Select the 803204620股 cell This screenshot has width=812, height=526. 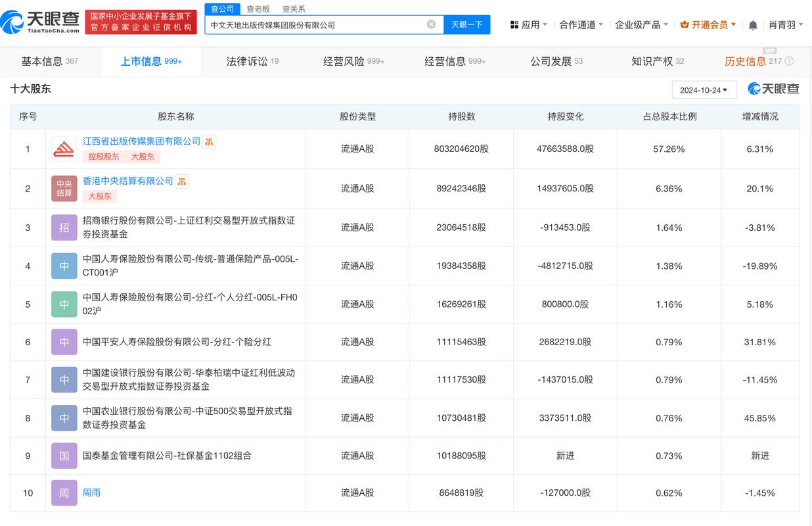click(x=462, y=149)
